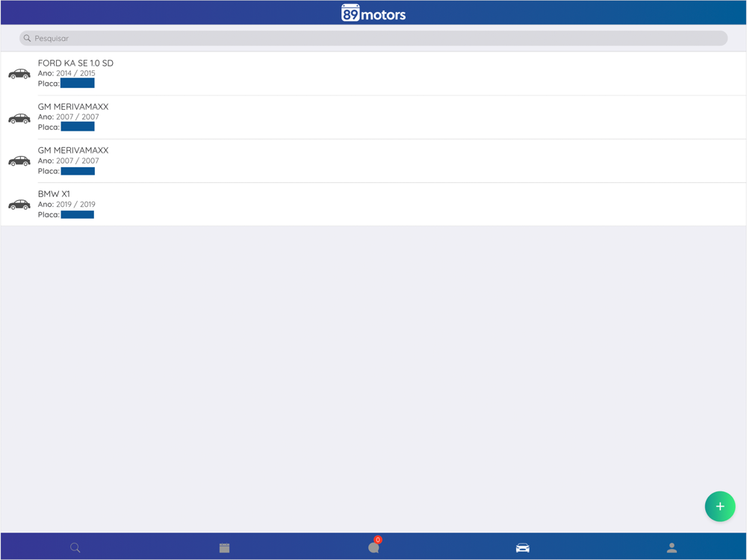Click the car icon beside BMW X1

[19, 205]
